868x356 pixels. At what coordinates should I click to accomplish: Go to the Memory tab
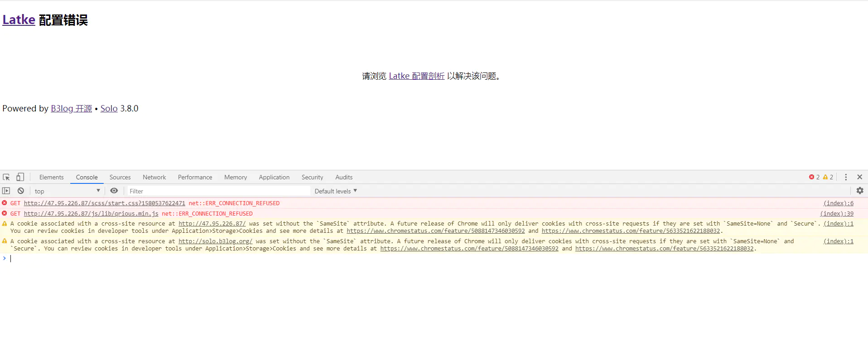coord(236,177)
